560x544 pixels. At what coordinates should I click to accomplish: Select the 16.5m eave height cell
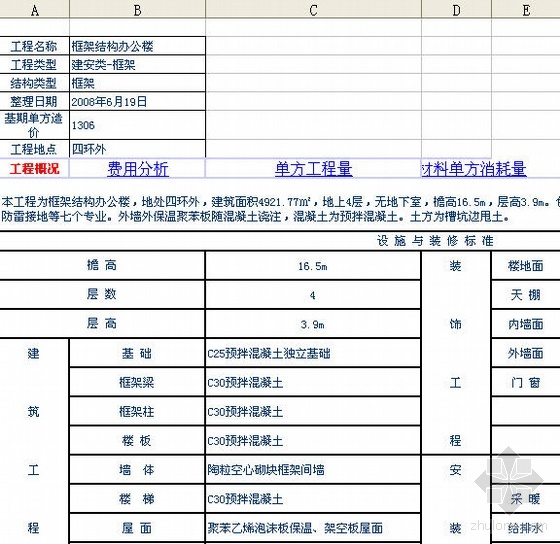coord(313,266)
